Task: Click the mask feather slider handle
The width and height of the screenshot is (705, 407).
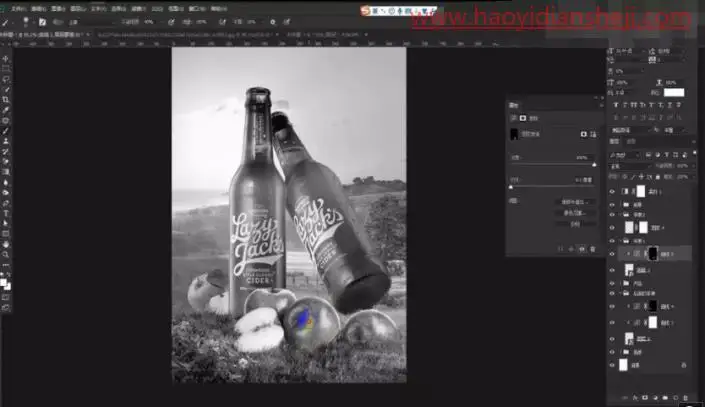Action: point(511,187)
